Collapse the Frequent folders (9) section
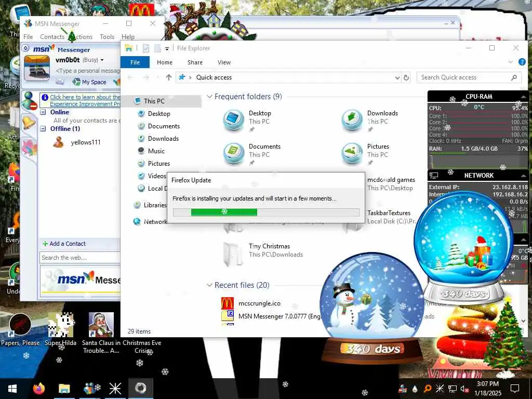The width and height of the screenshot is (532, 399). [210, 96]
